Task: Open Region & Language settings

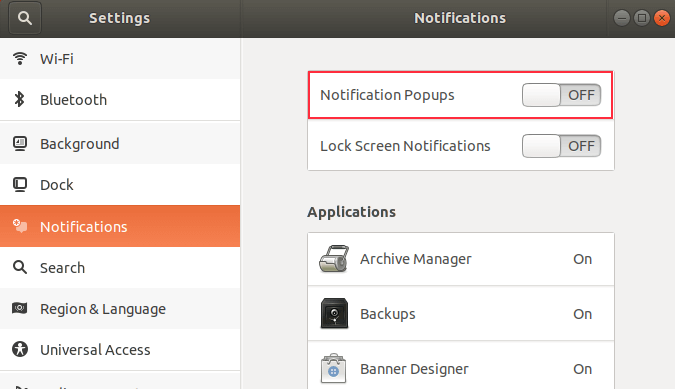Action: coord(120,309)
